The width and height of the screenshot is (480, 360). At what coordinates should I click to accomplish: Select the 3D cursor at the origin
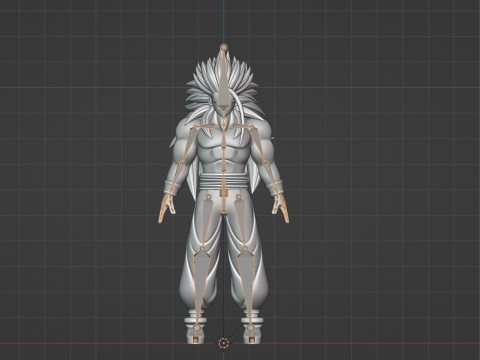[x=224, y=343]
